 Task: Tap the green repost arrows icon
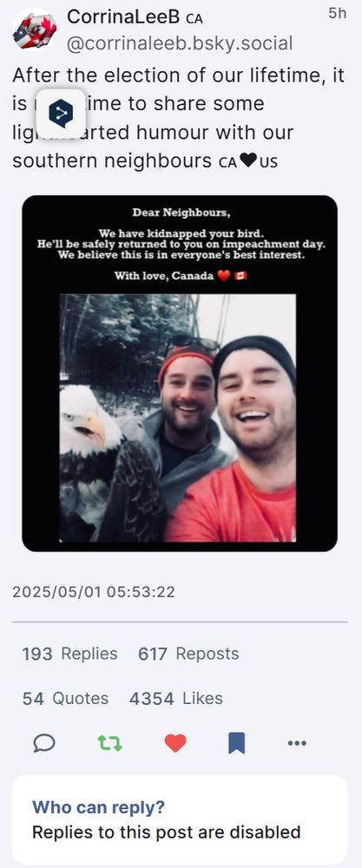(x=110, y=743)
